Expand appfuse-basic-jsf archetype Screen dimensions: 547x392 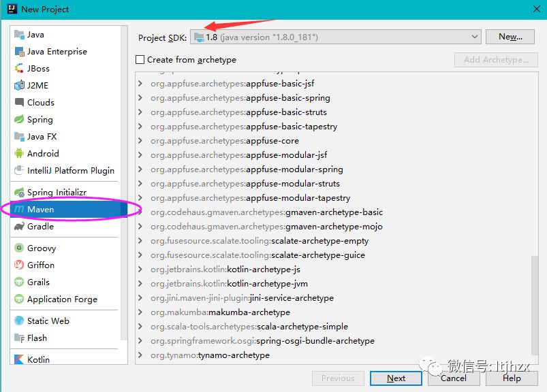(x=140, y=83)
